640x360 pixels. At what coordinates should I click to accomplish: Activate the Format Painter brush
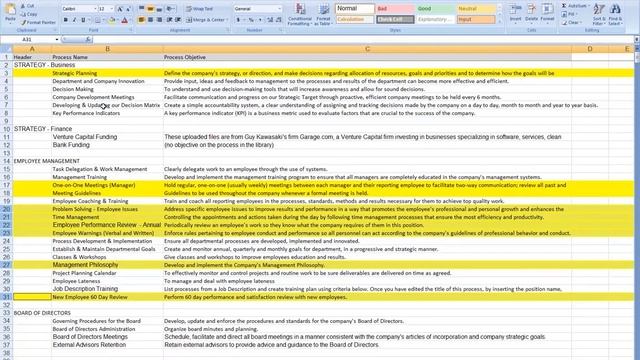coord(23,22)
